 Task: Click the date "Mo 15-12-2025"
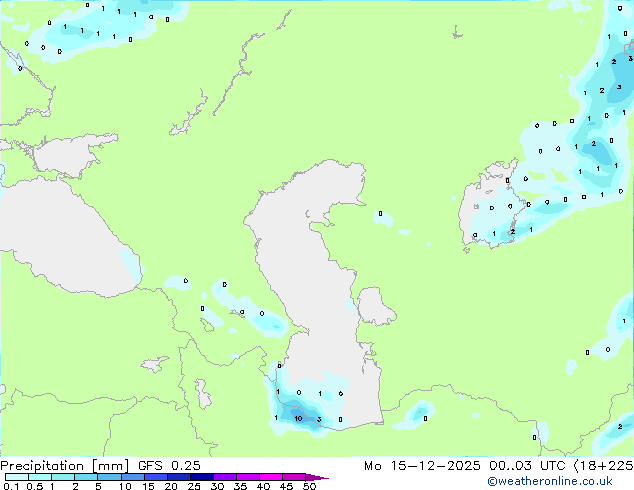423,466
